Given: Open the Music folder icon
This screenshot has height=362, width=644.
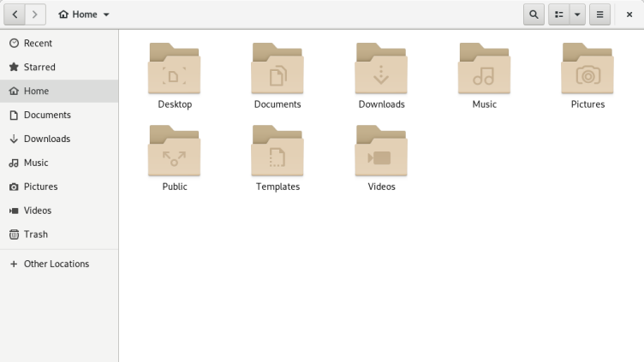Looking at the screenshot, I should 484,69.
